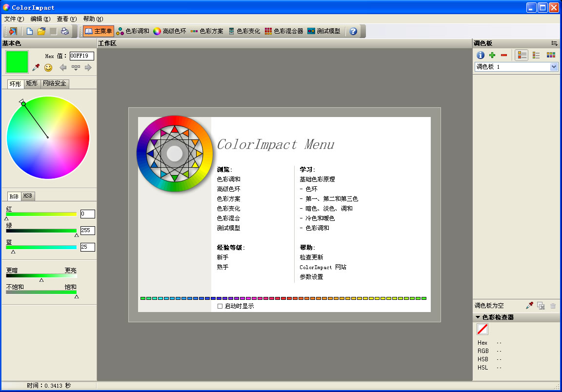Click the hue handle on the color wheel
The width and height of the screenshot is (562, 392).
click(x=23, y=104)
